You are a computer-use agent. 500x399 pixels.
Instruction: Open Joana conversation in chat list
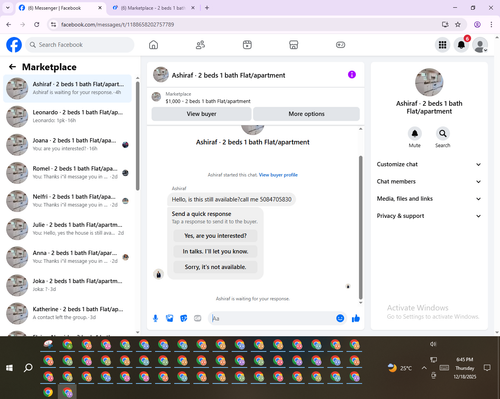click(x=68, y=145)
